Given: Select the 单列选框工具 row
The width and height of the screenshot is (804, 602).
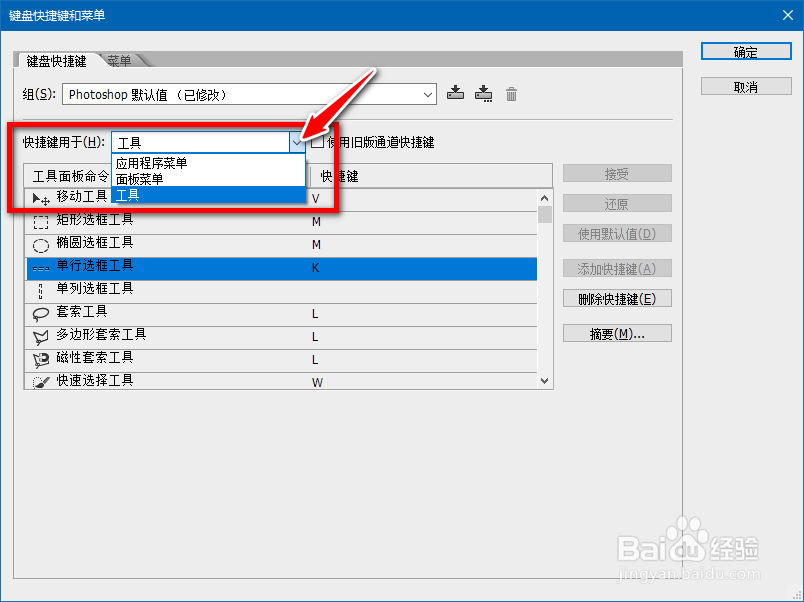Looking at the screenshot, I should pyautogui.click(x=282, y=292).
